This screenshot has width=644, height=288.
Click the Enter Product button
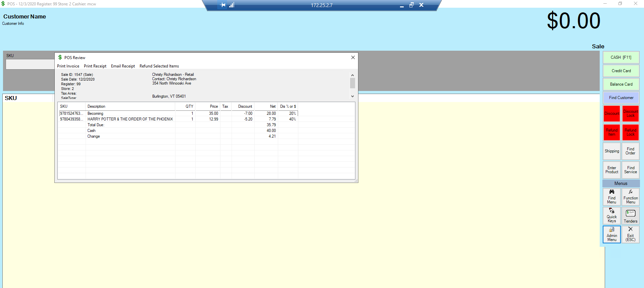611,170
